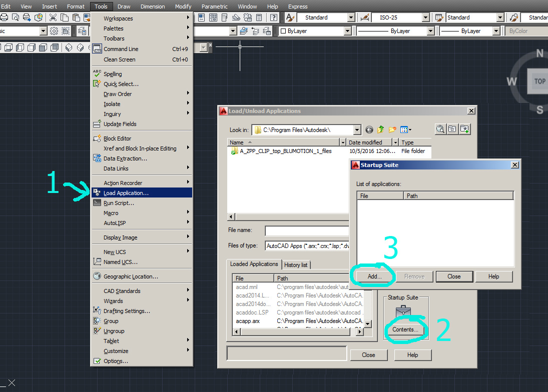Click Close in Load/Unload Applications dialog
The height and width of the screenshot is (392, 548).
coord(368,355)
